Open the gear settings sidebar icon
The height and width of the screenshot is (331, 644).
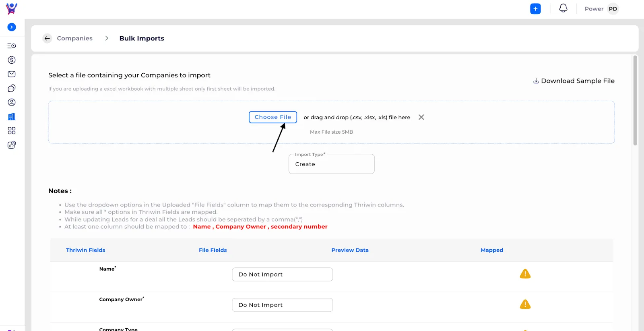click(12, 145)
